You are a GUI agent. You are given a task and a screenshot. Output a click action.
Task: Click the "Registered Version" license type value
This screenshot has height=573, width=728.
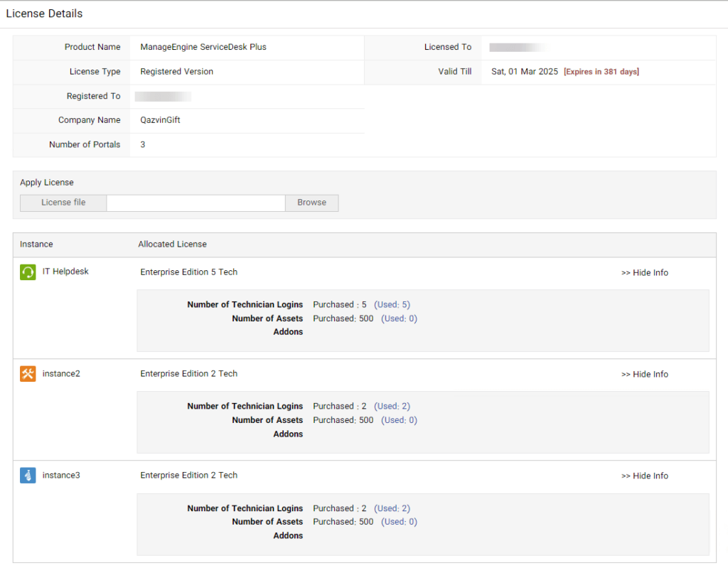(x=177, y=72)
